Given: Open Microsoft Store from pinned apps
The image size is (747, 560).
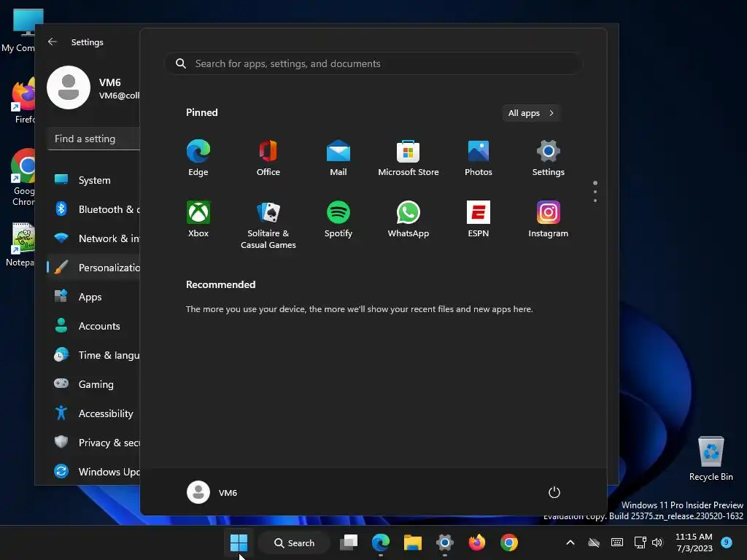Looking at the screenshot, I should click(x=409, y=158).
